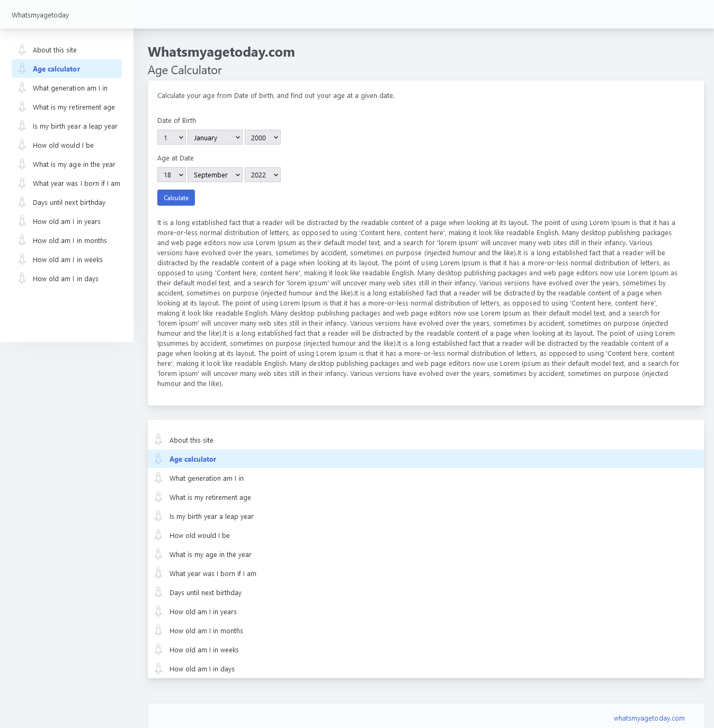Open the birth day dropdown showing 1

pos(171,138)
